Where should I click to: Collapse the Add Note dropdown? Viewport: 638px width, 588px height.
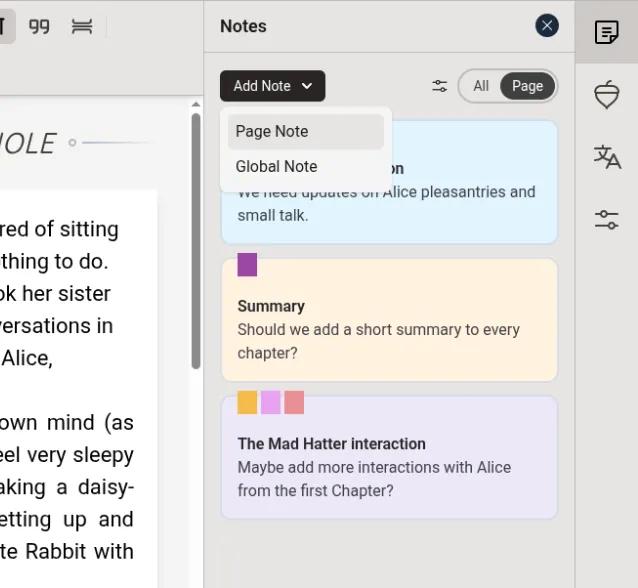[x=272, y=86]
